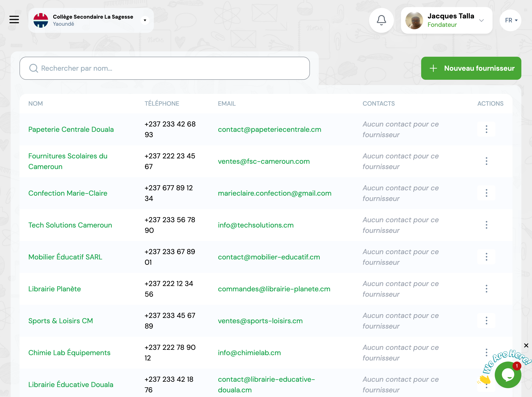Open actions menu for Librairie Planète

tap(486, 289)
